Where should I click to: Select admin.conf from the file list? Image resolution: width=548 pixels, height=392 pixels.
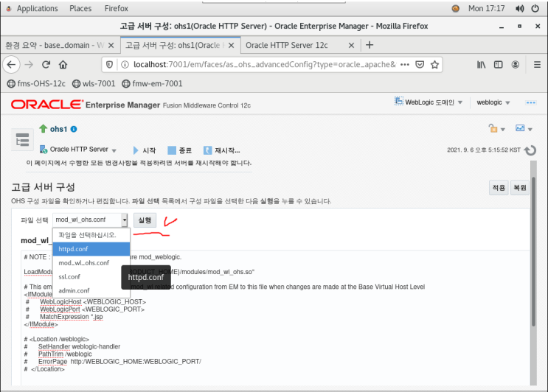click(x=91, y=290)
